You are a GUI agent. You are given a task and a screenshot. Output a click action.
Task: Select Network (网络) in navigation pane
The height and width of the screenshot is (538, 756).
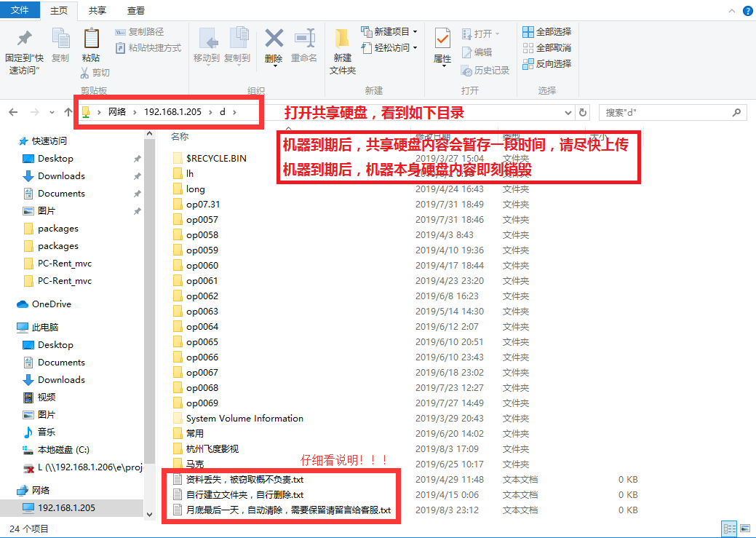click(33, 490)
